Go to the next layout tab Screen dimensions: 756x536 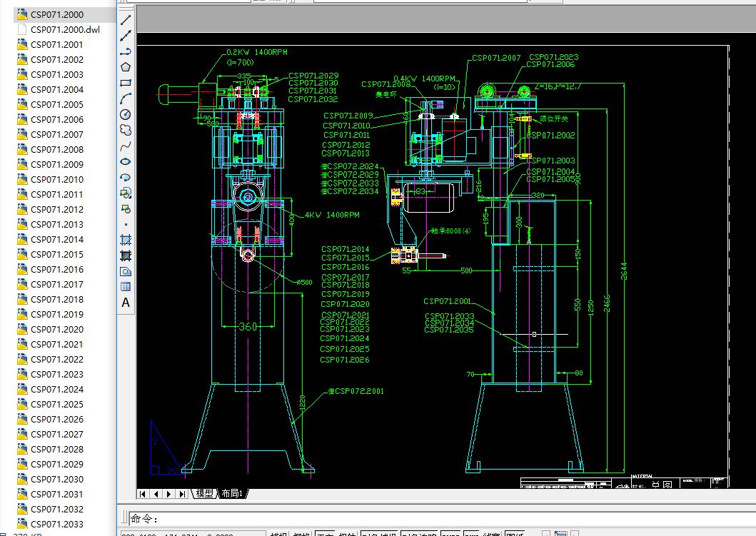click(168, 494)
